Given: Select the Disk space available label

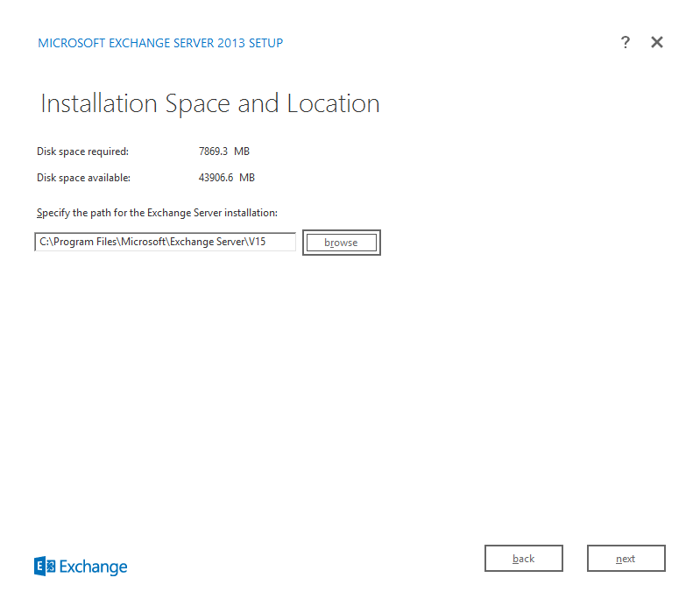Looking at the screenshot, I should tap(83, 178).
